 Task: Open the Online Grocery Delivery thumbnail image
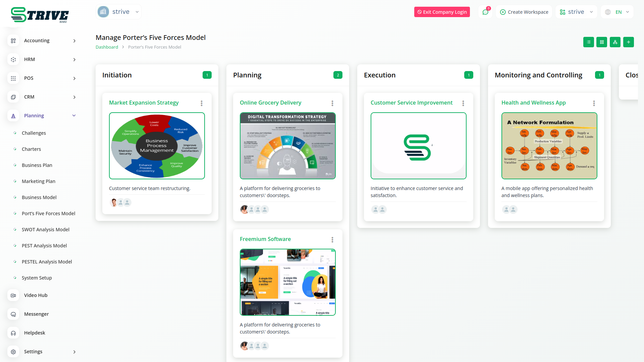coord(287,146)
